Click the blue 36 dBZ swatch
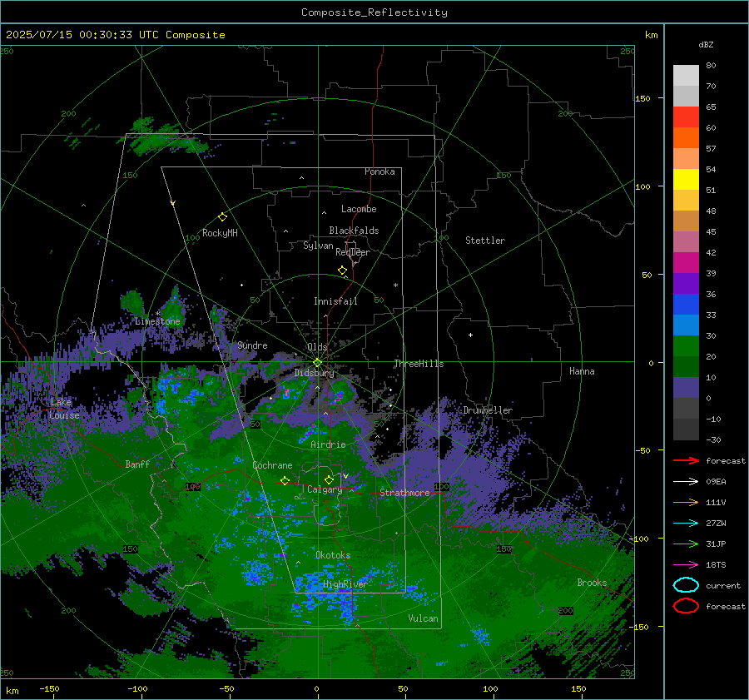749x700 pixels. pyautogui.click(x=686, y=304)
